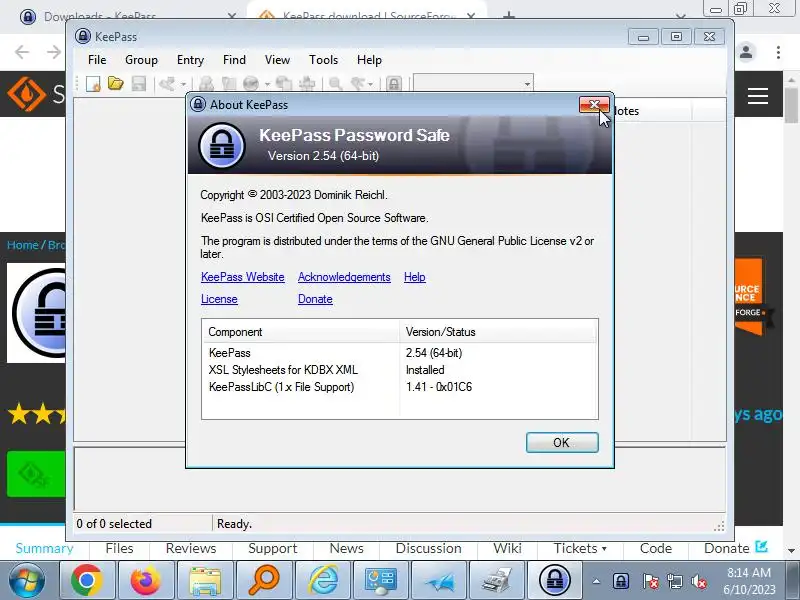Launch Firefox from the taskbar

pyautogui.click(x=146, y=580)
